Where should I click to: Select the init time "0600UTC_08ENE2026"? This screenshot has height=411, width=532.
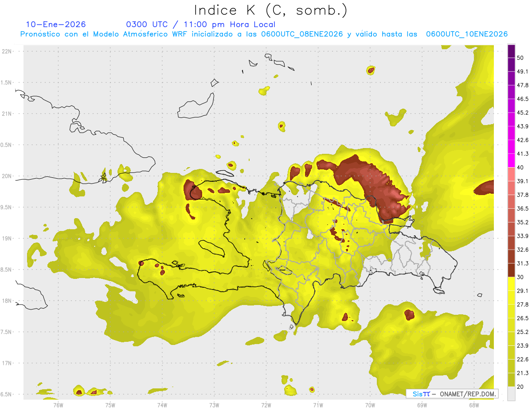point(302,34)
